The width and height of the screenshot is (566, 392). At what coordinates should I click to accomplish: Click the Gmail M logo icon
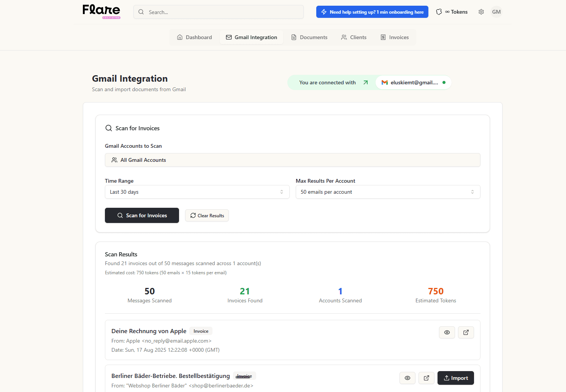pyautogui.click(x=385, y=82)
